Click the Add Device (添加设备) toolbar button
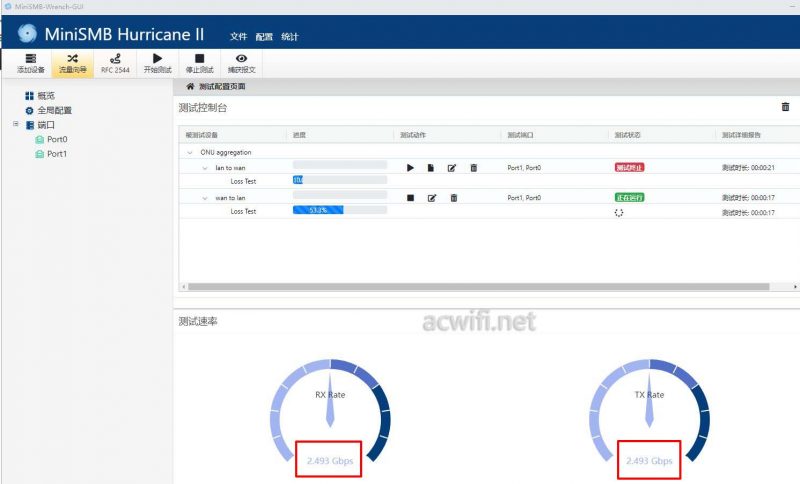The height and width of the screenshot is (484, 800). tap(31, 64)
